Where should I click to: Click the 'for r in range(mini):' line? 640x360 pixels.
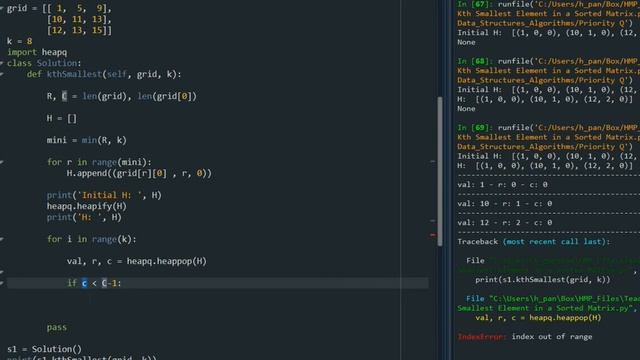tap(99, 162)
